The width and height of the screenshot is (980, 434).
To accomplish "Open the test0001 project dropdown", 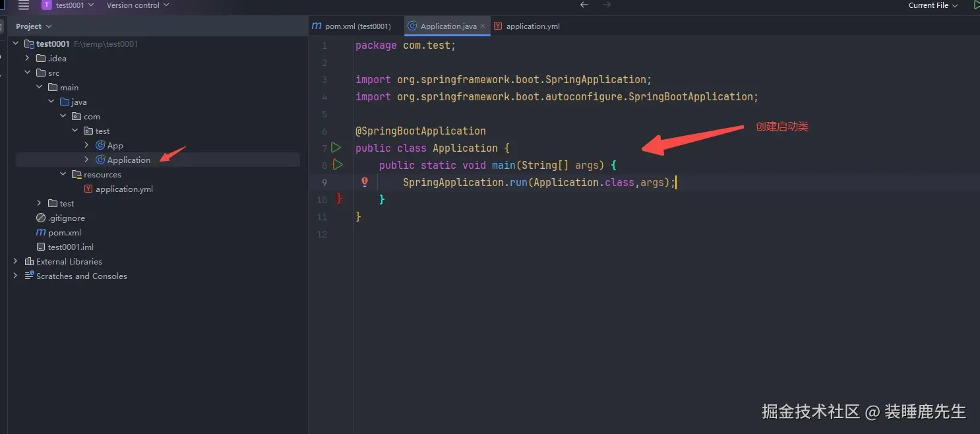I will pyautogui.click(x=68, y=5).
